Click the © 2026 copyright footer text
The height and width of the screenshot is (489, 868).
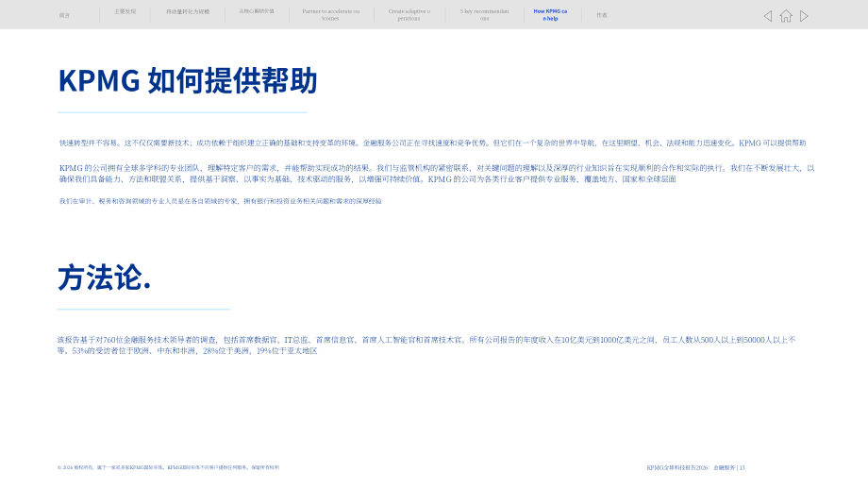[x=168, y=467]
